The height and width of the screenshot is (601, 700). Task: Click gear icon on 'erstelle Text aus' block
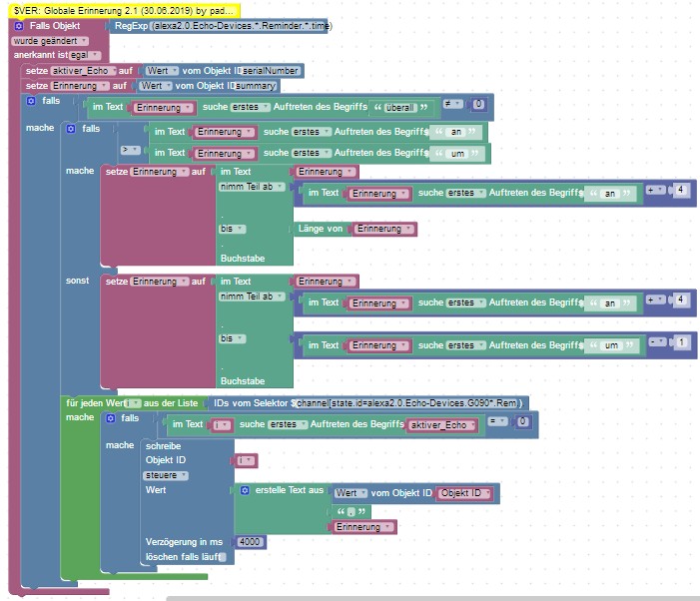tap(245, 490)
